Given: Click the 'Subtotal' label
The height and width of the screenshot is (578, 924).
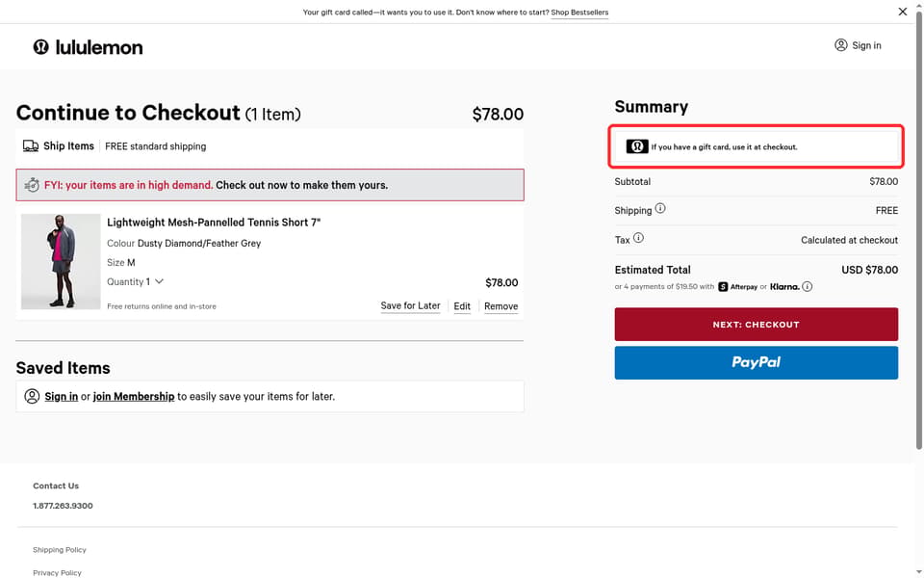Looking at the screenshot, I should [x=632, y=182].
